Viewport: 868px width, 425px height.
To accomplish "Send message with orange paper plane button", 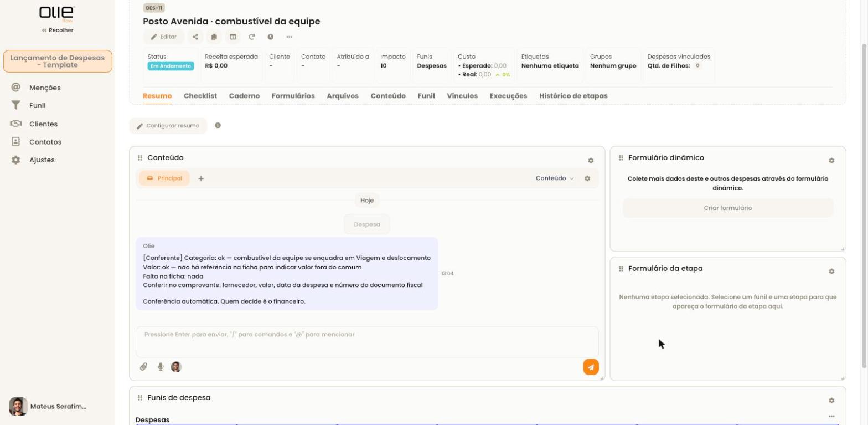I will (591, 367).
